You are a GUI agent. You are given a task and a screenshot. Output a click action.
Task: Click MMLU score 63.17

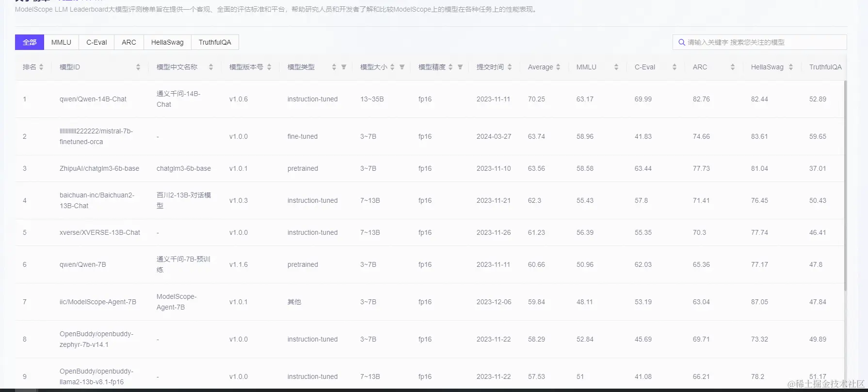[x=585, y=99]
